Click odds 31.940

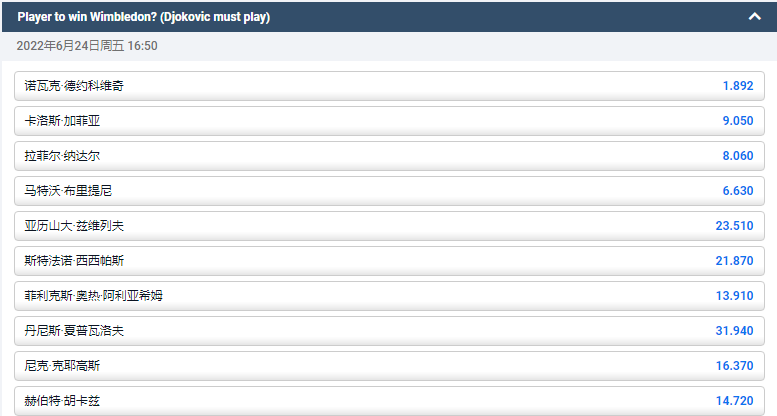pyautogui.click(x=734, y=331)
